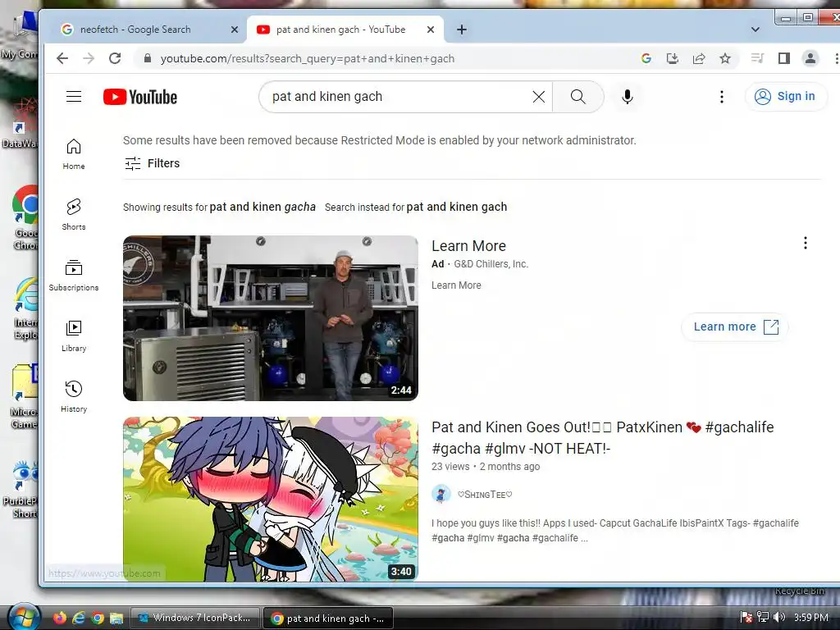This screenshot has height=630, width=840.
Task: Click the ShingTee channel avatar
Action: point(441,494)
